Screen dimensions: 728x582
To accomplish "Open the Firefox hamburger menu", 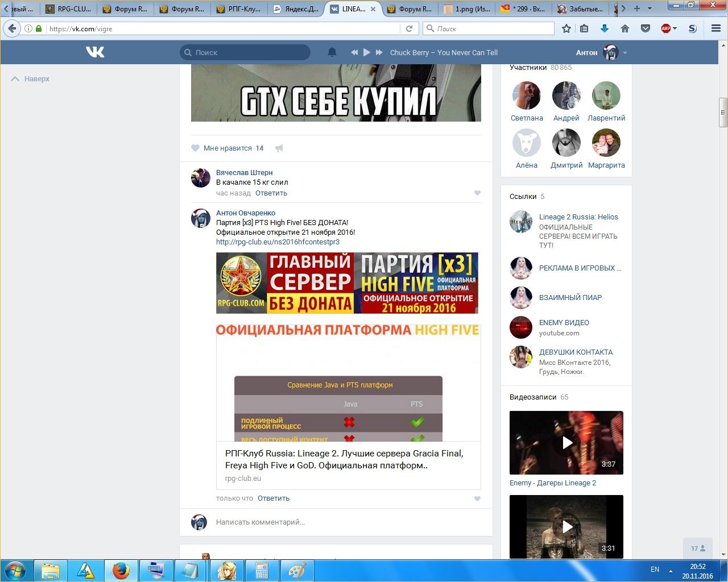I will [716, 28].
